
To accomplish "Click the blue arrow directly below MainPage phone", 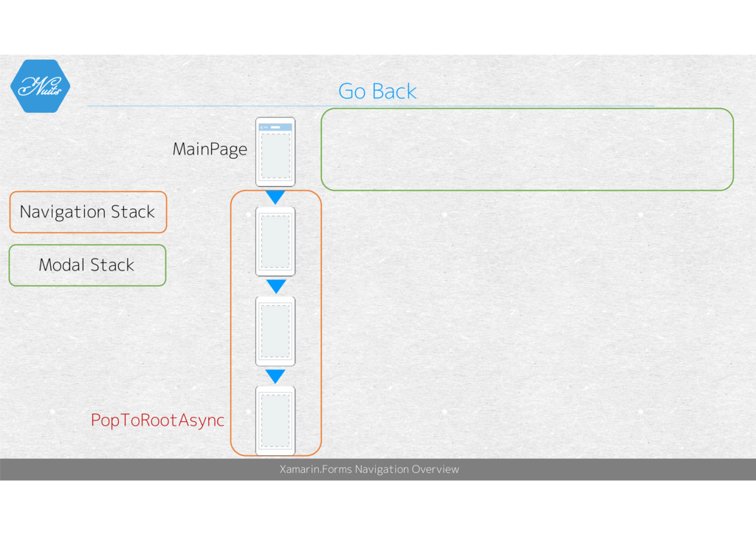I will click(275, 197).
